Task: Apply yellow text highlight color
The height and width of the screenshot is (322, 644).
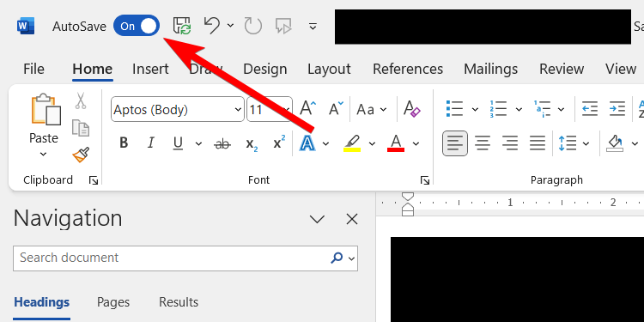Action: pos(352,143)
